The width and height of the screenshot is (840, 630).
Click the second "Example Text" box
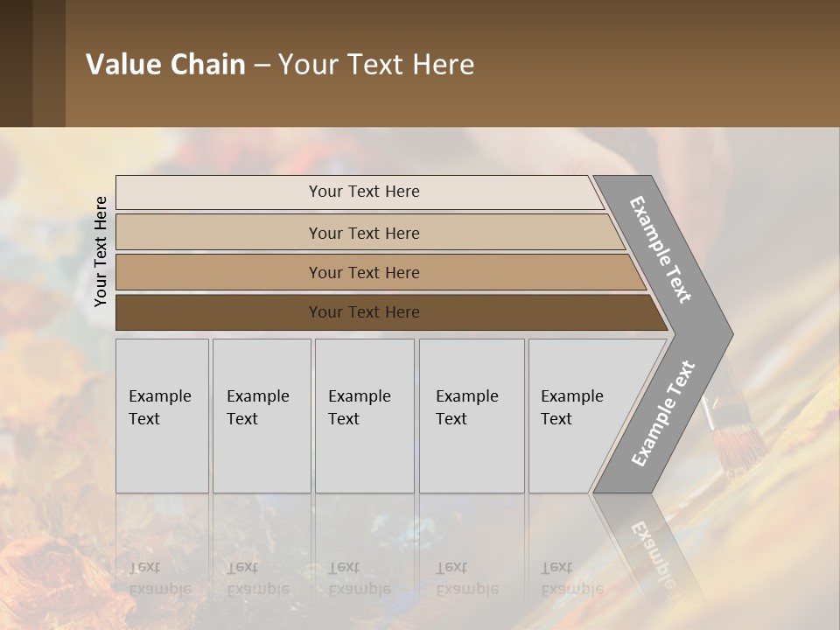(x=261, y=416)
